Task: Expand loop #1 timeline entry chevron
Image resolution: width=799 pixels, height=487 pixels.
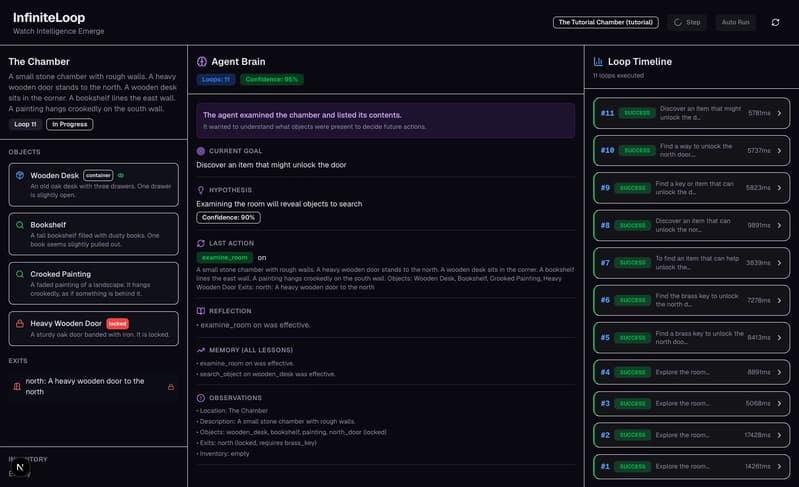Action: point(779,467)
